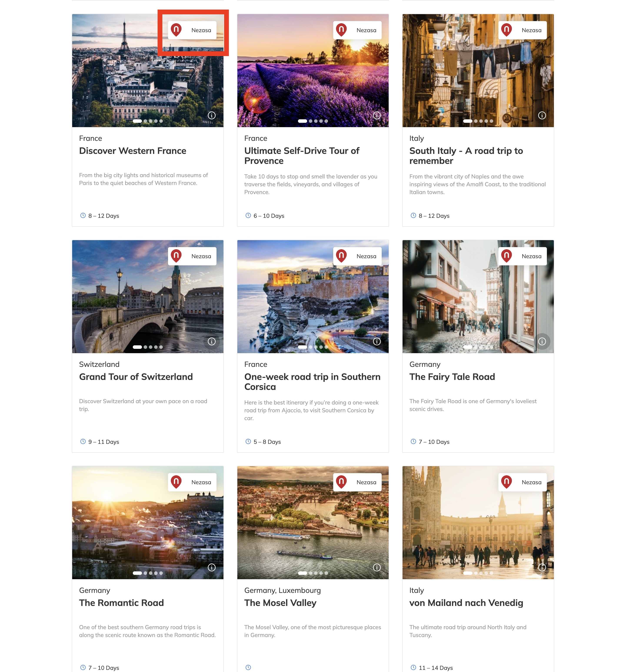Click clock icon beside 9 – 11 Days
The height and width of the screenshot is (672, 626).
[83, 441]
